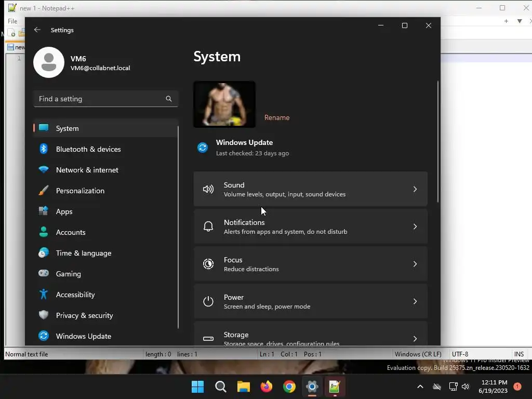
Task: Click the VM6 user avatar
Action: point(49,62)
